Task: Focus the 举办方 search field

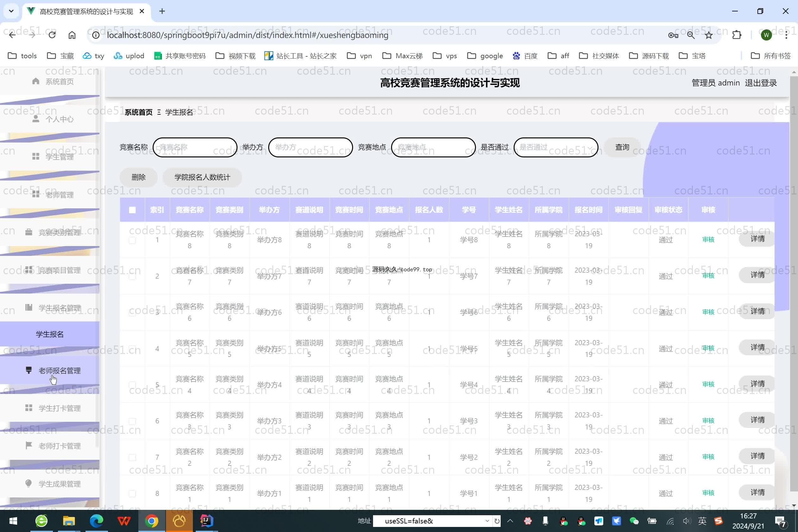Action: coord(310,147)
